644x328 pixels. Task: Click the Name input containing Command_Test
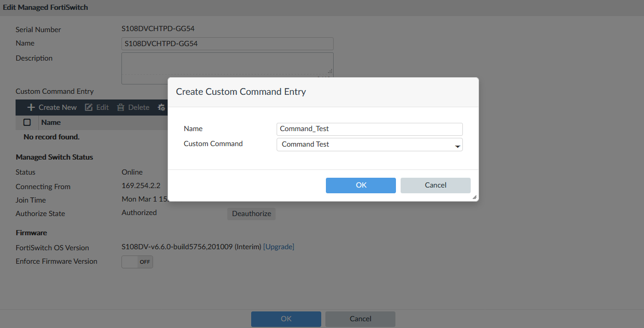369,129
